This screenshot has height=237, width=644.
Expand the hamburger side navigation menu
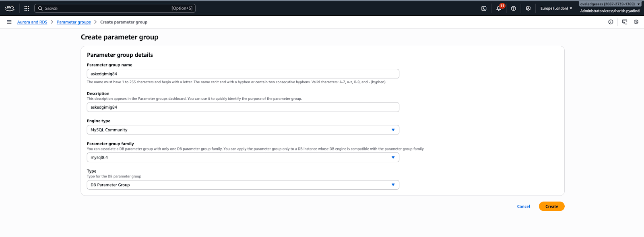(x=9, y=22)
